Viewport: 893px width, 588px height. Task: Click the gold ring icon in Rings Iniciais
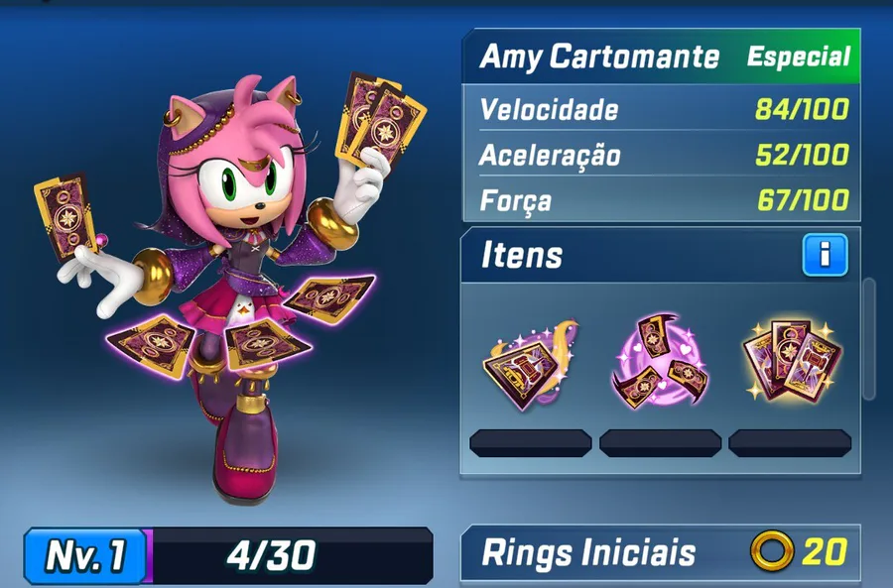[x=772, y=551]
